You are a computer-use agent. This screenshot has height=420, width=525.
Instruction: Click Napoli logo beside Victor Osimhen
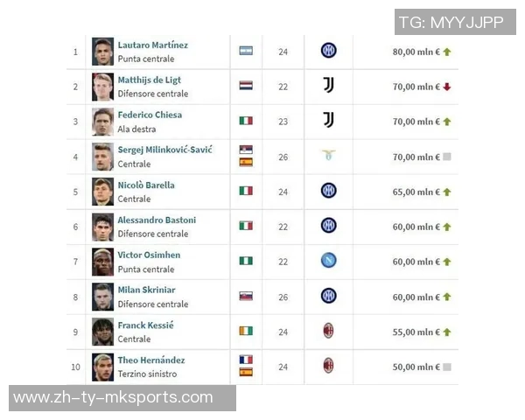328,261
